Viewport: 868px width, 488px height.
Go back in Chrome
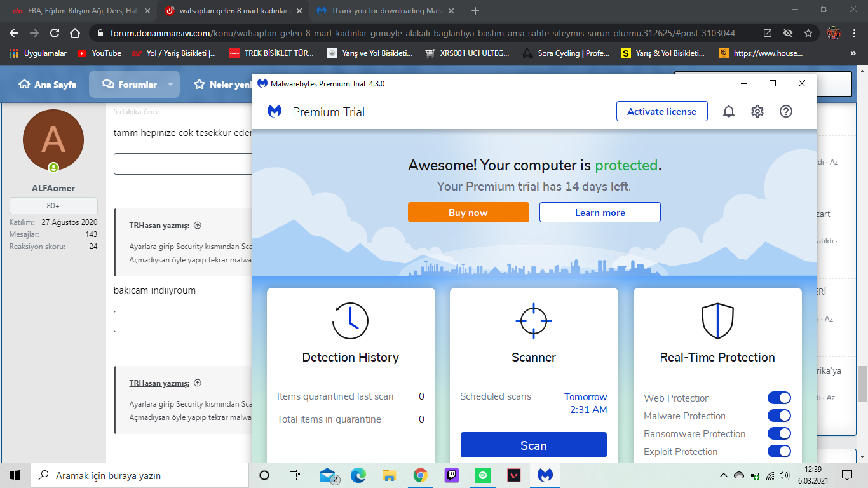(14, 33)
